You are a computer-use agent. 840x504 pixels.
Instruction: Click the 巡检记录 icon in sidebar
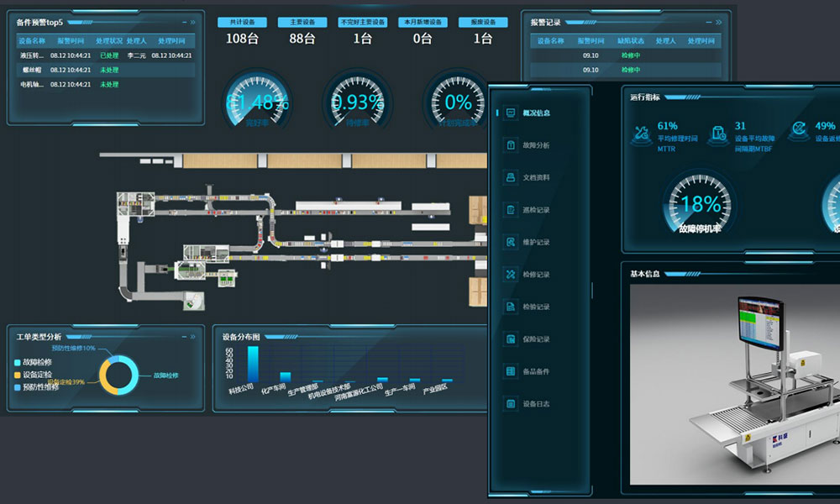tap(511, 210)
